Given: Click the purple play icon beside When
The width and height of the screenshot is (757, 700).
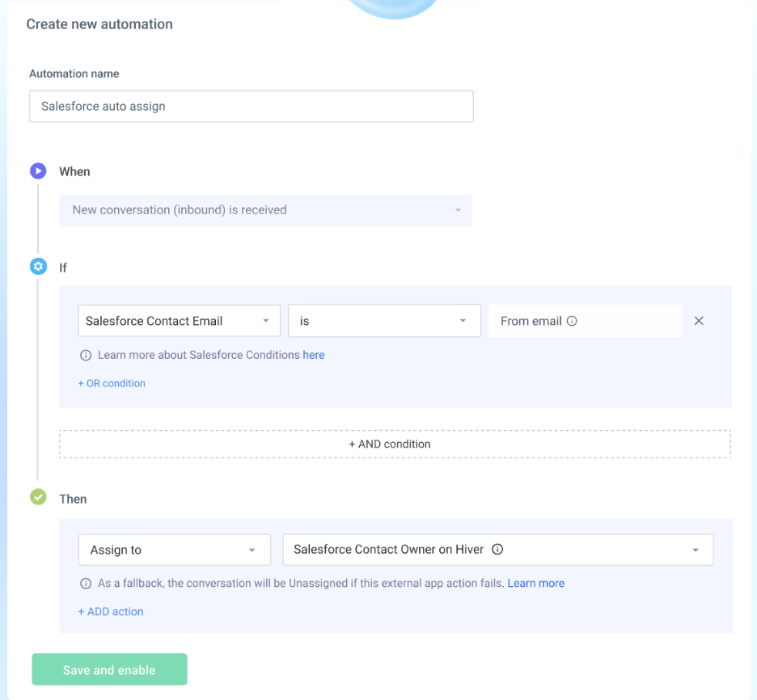Looking at the screenshot, I should point(38,171).
